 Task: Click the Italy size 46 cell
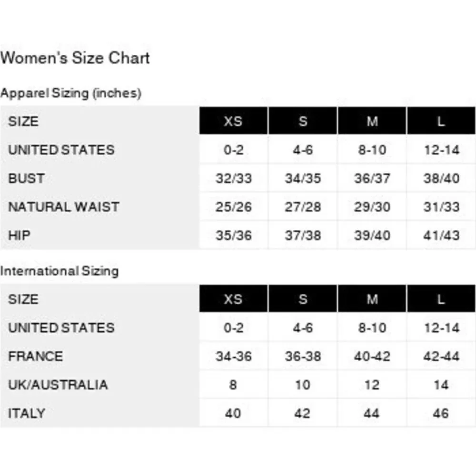point(441,413)
